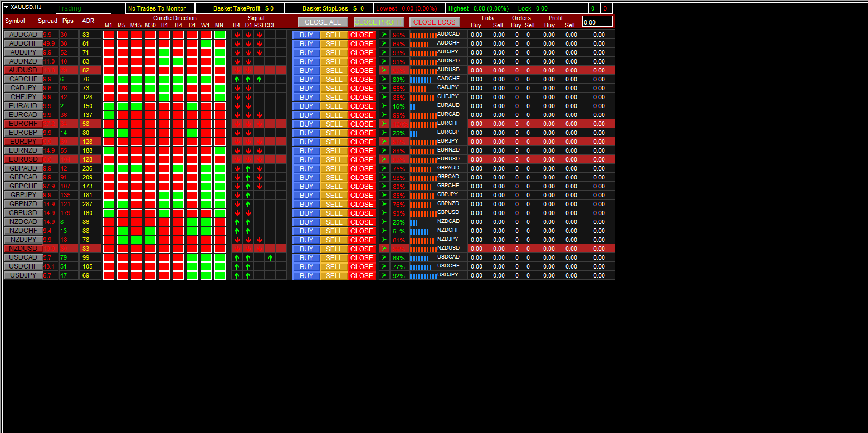Screen dimensions: 868x433
Task: Select the EURUSD symbol button
Action: [23, 159]
